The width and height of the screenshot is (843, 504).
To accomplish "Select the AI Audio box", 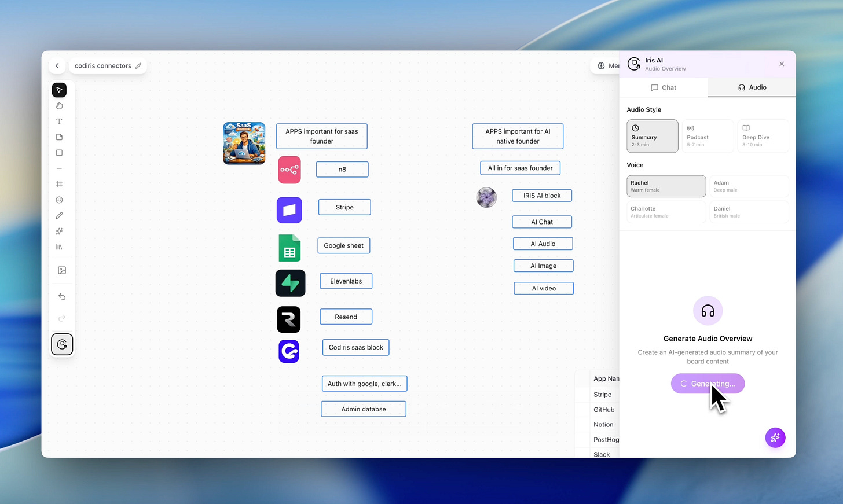I will tap(543, 244).
